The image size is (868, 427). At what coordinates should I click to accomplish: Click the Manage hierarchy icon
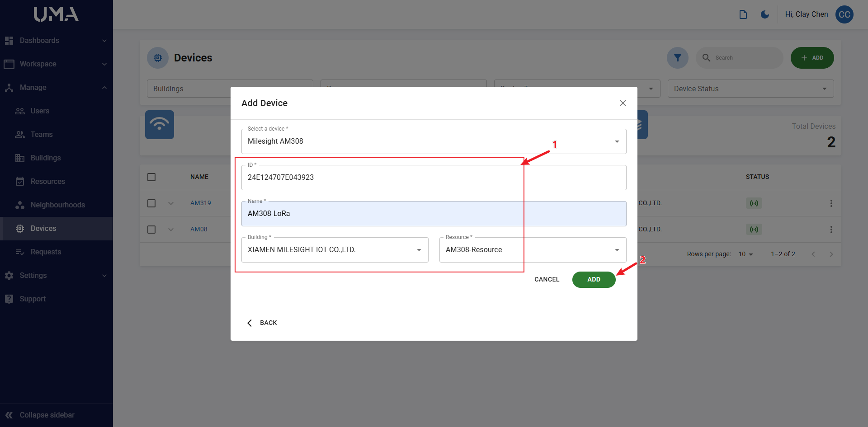click(x=9, y=88)
